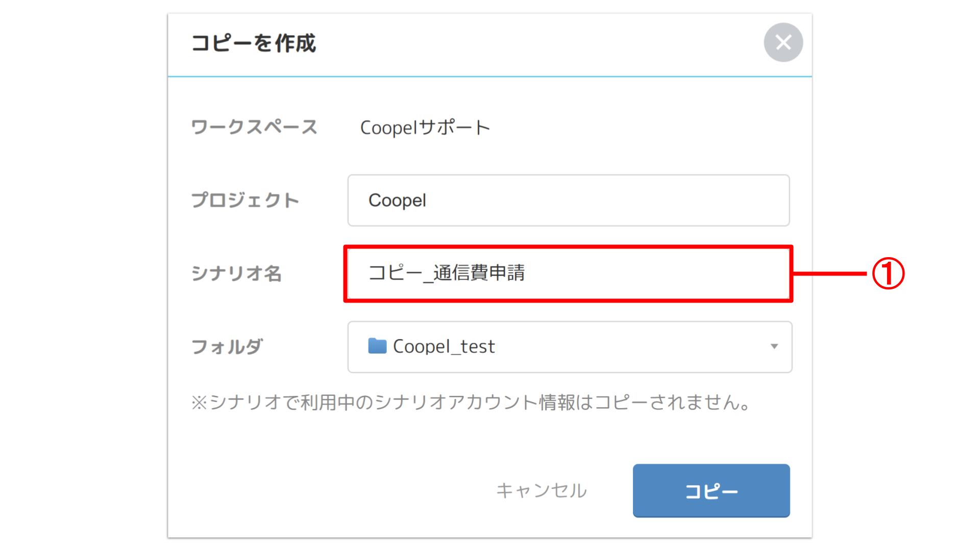Select the Coopelサポート workspace name text
The width and height of the screenshot is (980, 551).
point(425,128)
